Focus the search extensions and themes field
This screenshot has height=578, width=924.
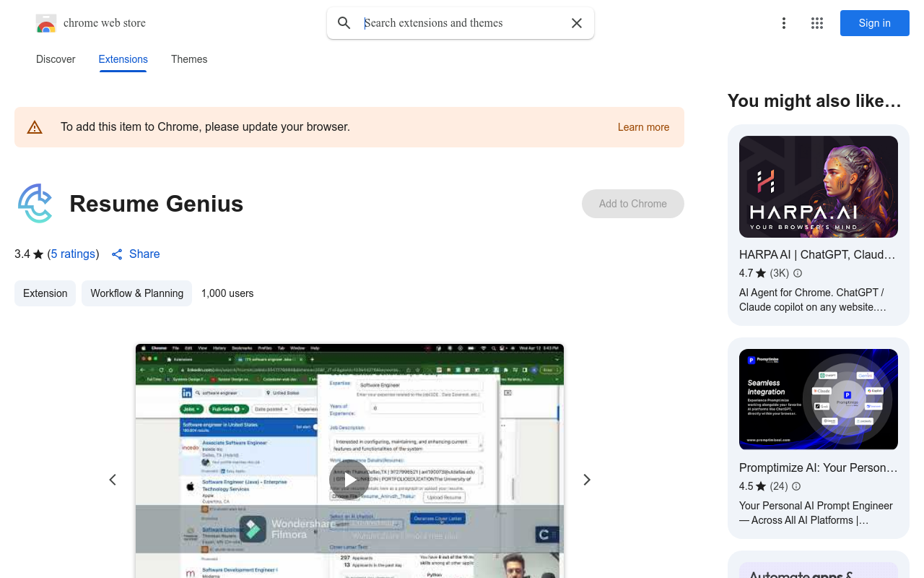coord(462,23)
